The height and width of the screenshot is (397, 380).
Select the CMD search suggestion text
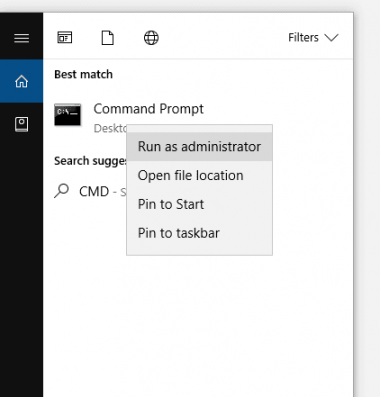tap(94, 192)
